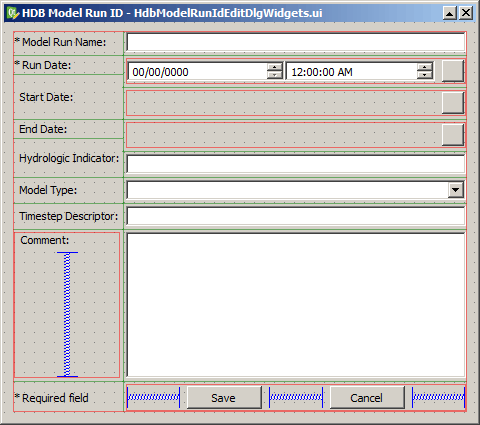Click inside the Comment text area
This screenshot has height=425, width=480.
[296, 305]
